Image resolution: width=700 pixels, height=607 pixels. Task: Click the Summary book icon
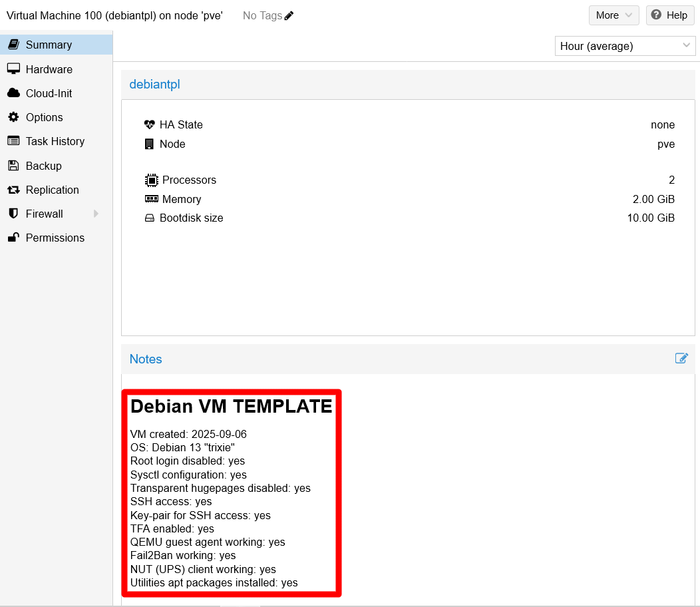[14, 45]
